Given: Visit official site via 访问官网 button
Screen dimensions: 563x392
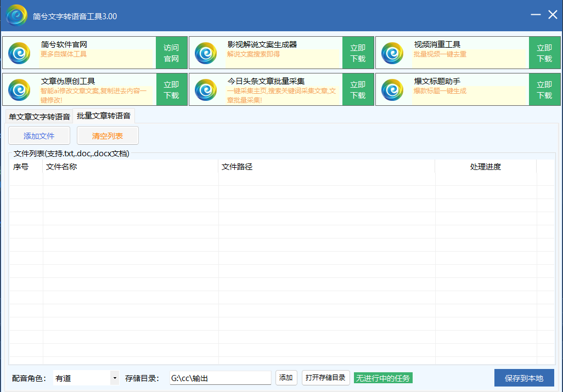Looking at the screenshot, I should pos(171,53).
